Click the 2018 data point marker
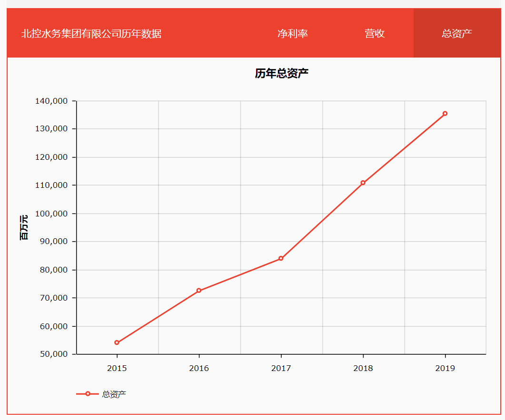 (x=363, y=183)
